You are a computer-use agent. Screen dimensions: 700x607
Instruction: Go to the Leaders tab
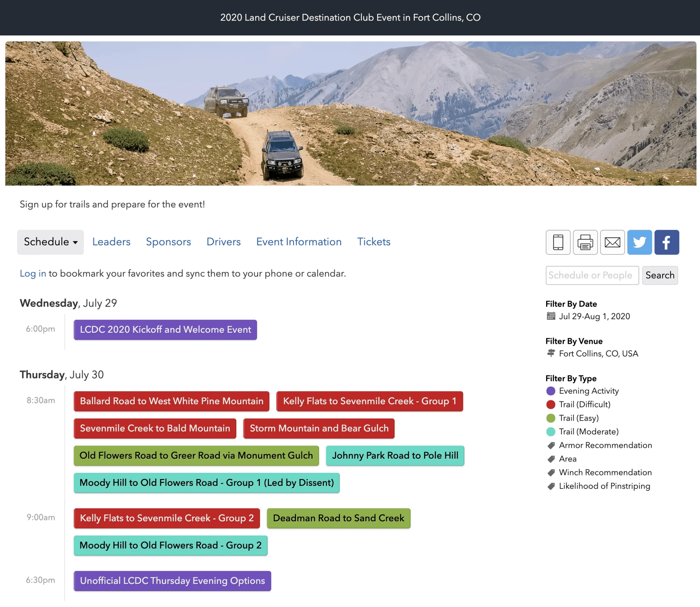point(111,242)
